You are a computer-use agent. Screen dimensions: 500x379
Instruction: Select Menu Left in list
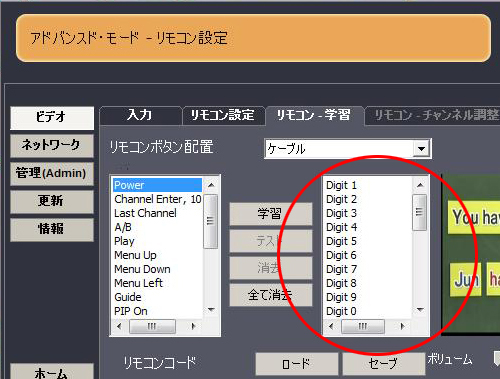158,283
